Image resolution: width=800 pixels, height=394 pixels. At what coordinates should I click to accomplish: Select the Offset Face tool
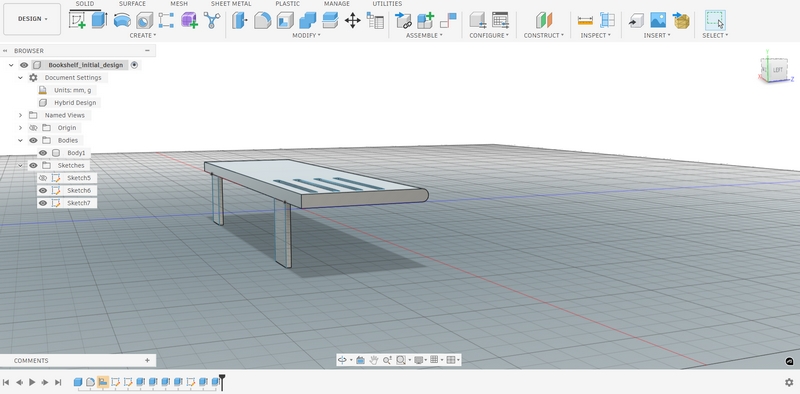point(330,20)
